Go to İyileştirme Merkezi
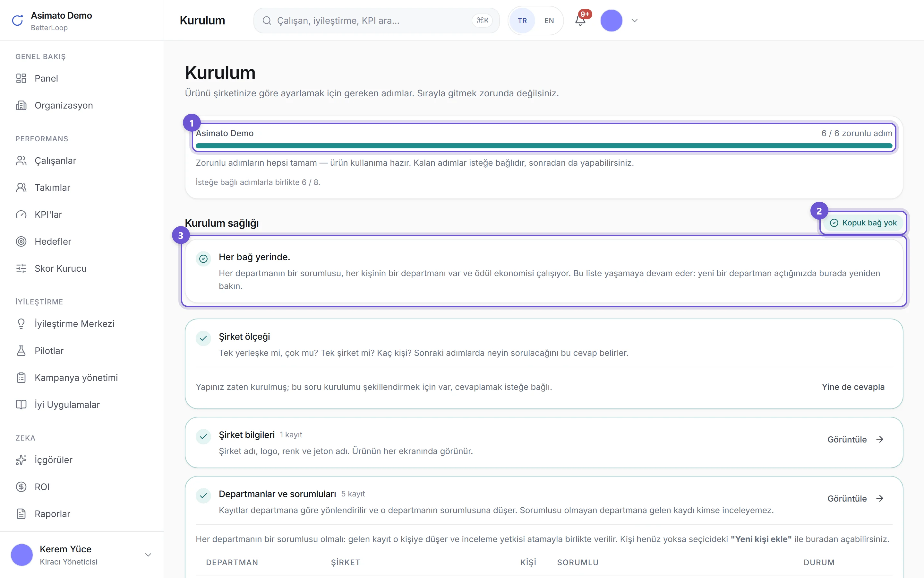The image size is (924, 578). coord(82,324)
